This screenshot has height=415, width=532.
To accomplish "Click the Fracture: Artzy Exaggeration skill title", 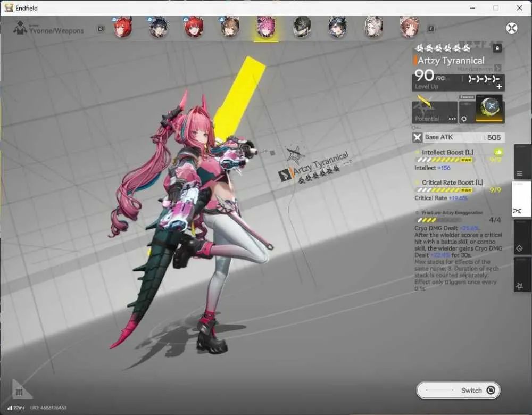I will point(452,213).
